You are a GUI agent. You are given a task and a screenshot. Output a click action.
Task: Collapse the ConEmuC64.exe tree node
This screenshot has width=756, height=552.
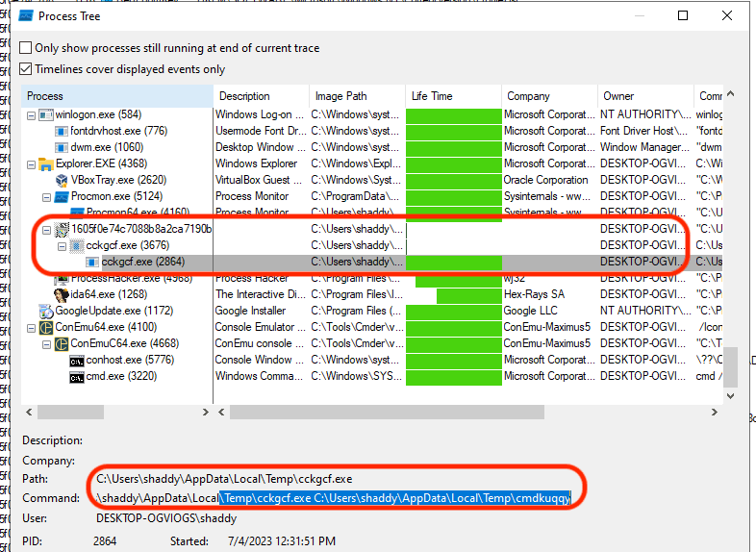coord(46,345)
